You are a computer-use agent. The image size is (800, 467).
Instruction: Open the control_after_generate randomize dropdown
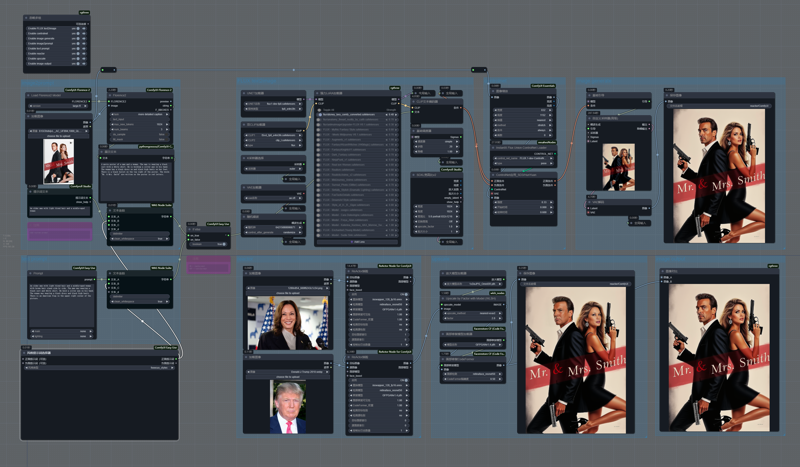click(x=273, y=232)
